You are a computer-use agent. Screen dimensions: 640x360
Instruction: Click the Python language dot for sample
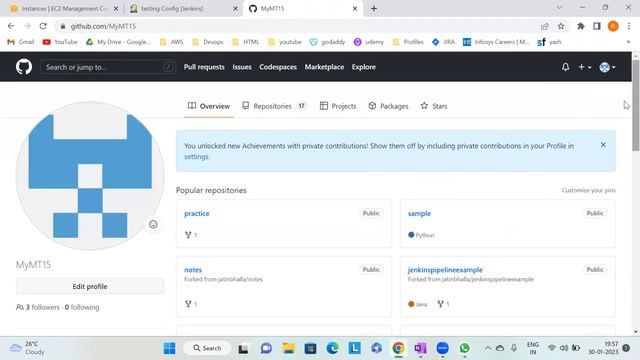[411, 235]
